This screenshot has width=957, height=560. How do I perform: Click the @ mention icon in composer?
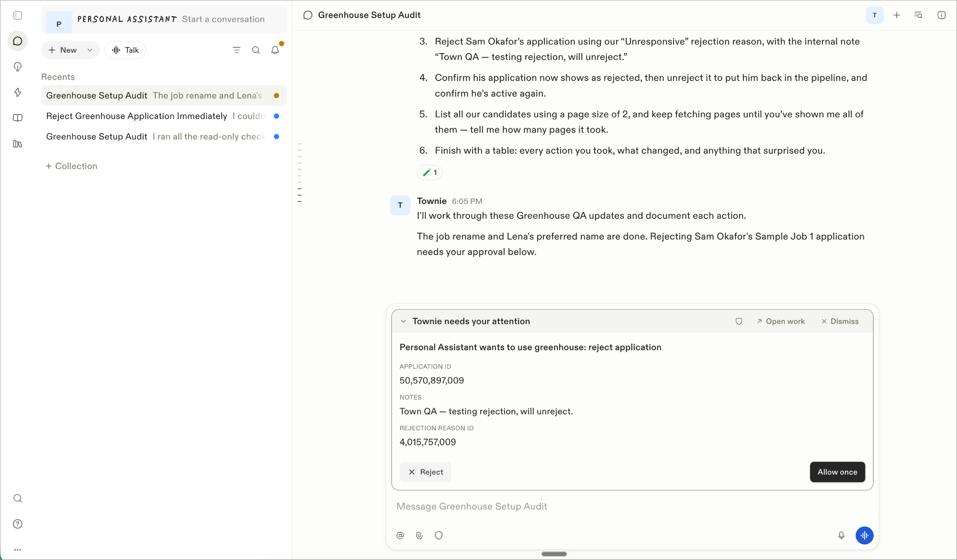coord(400,536)
